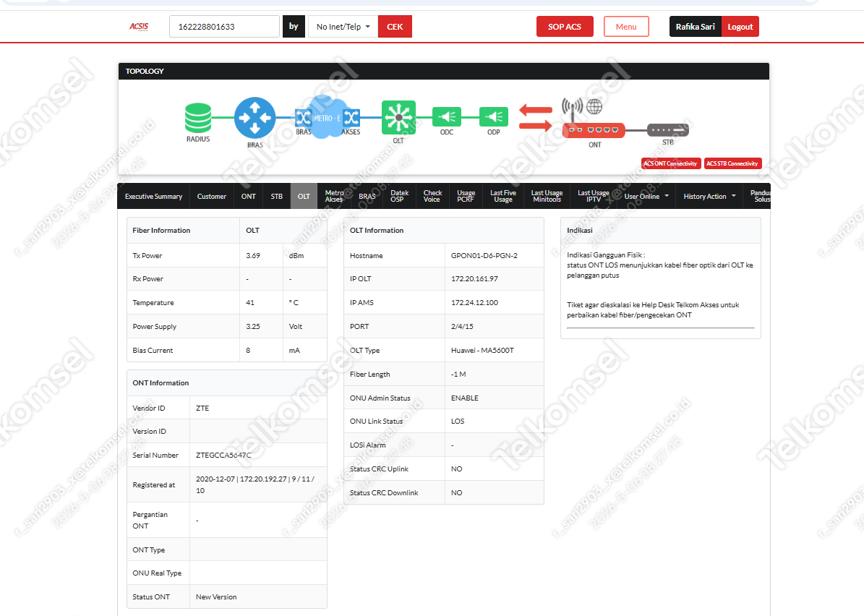864x616 pixels.
Task: Select the Tx Power value 3.69
Action: click(253, 256)
